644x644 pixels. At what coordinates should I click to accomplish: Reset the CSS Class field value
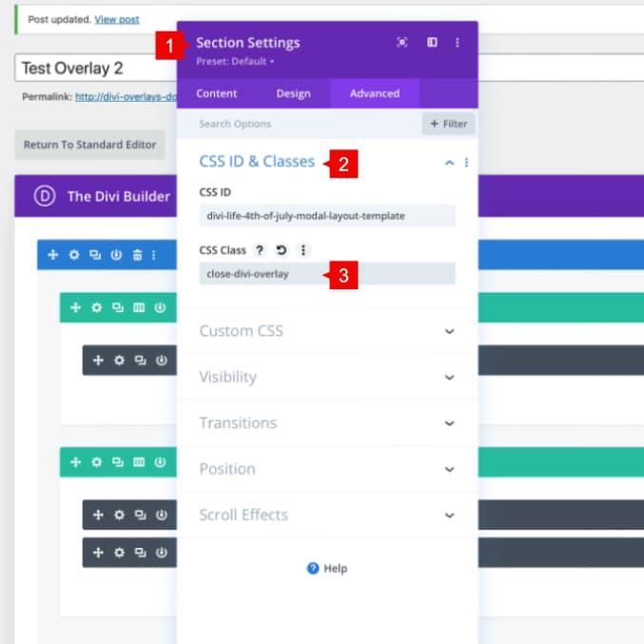(281, 250)
